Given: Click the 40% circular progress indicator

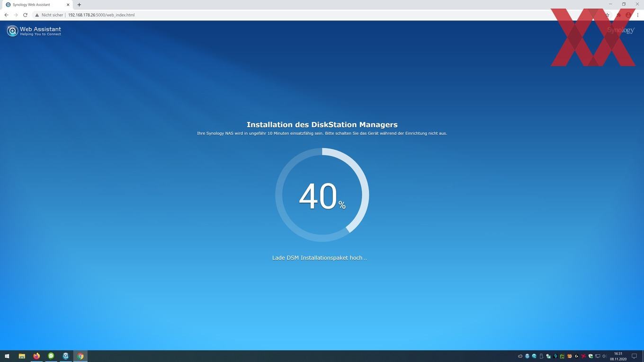Looking at the screenshot, I should (322, 195).
